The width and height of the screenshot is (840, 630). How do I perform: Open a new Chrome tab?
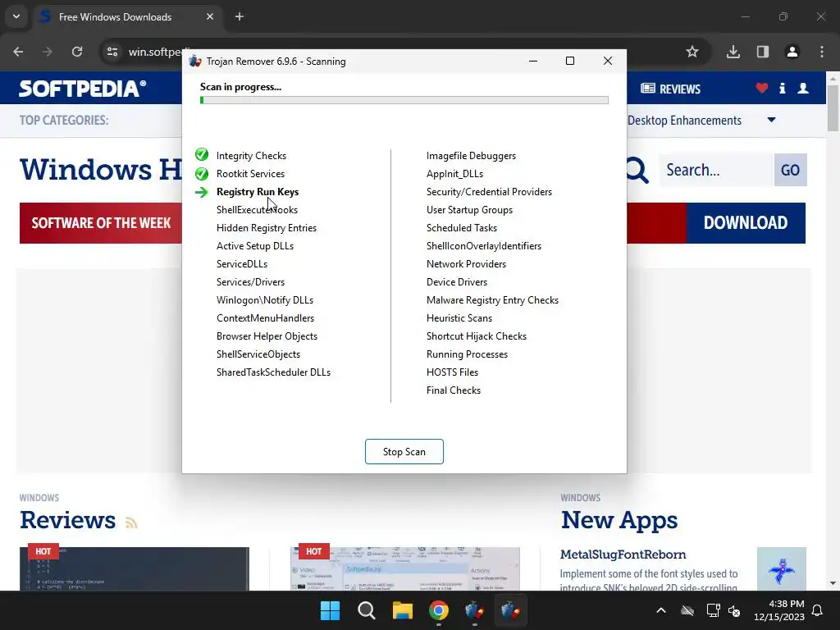pyautogui.click(x=240, y=16)
